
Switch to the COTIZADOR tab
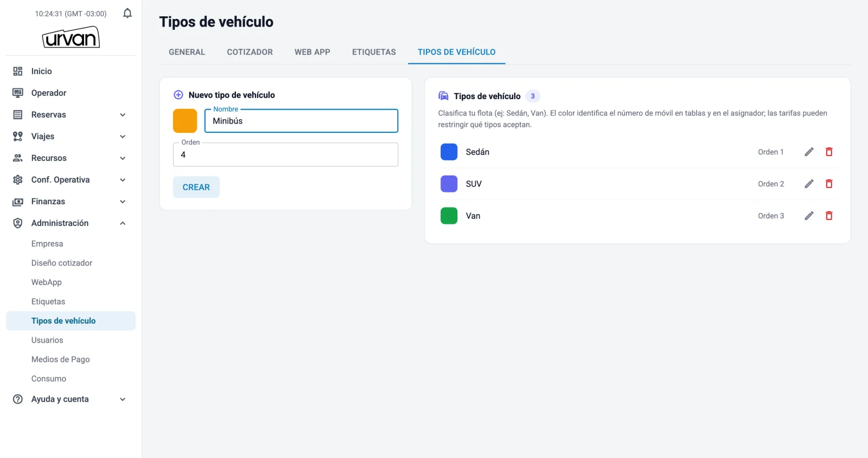[x=250, y=52]
